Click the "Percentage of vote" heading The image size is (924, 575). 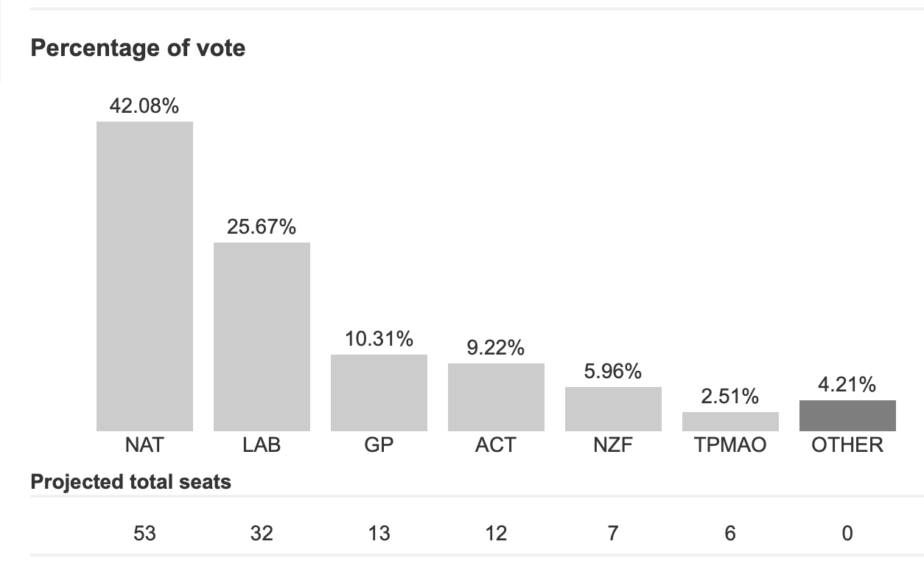click(x=138, y=49)
